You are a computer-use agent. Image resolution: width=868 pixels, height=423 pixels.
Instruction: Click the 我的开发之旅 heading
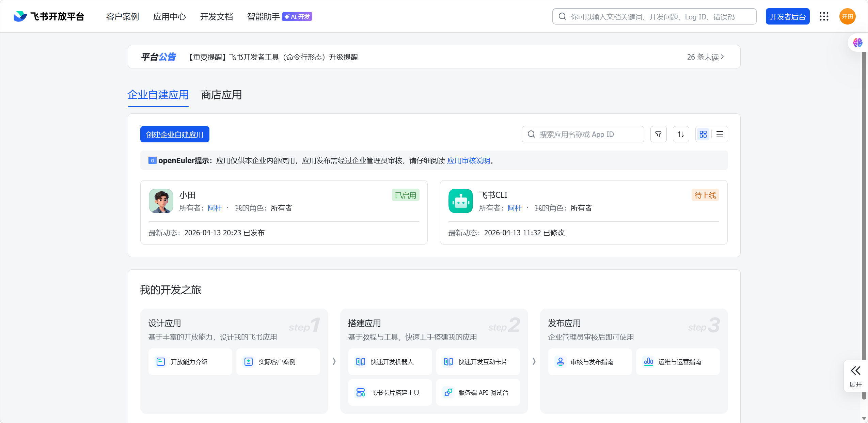[171, 290]
